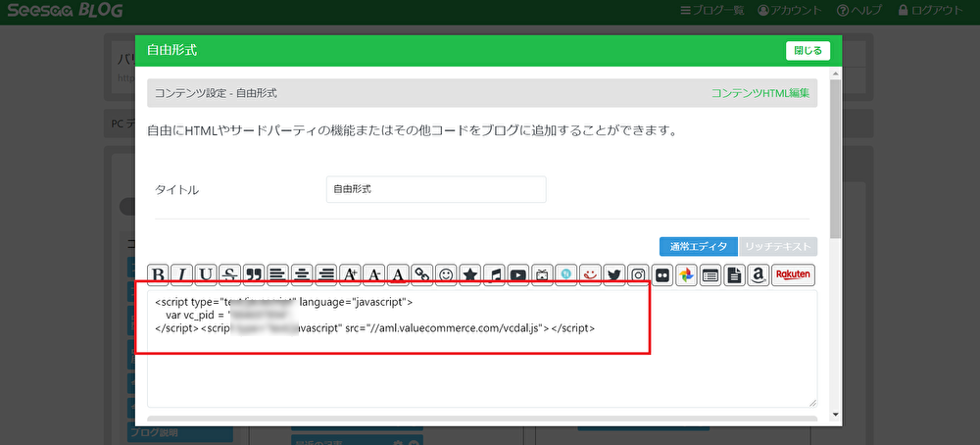This screenshot has height=445, width=980.
Task: Insert Flickr photo
Action: 661,274
